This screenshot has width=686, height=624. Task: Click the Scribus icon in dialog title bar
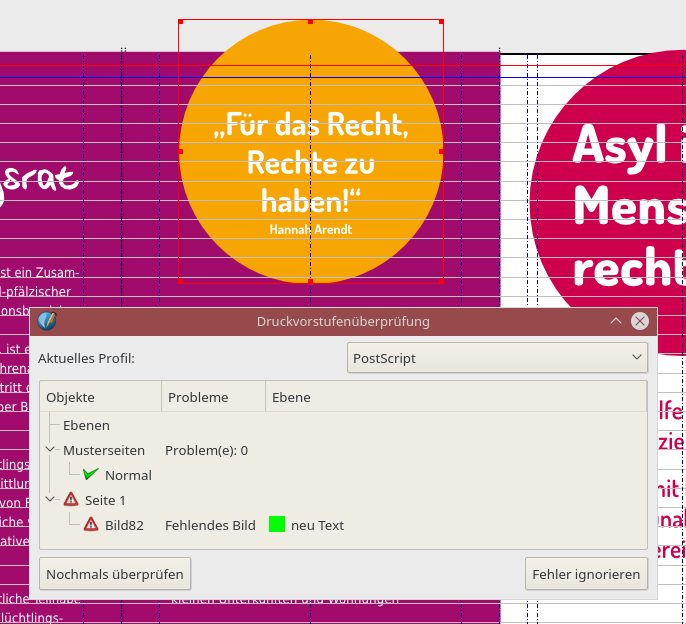click(46, 321)
